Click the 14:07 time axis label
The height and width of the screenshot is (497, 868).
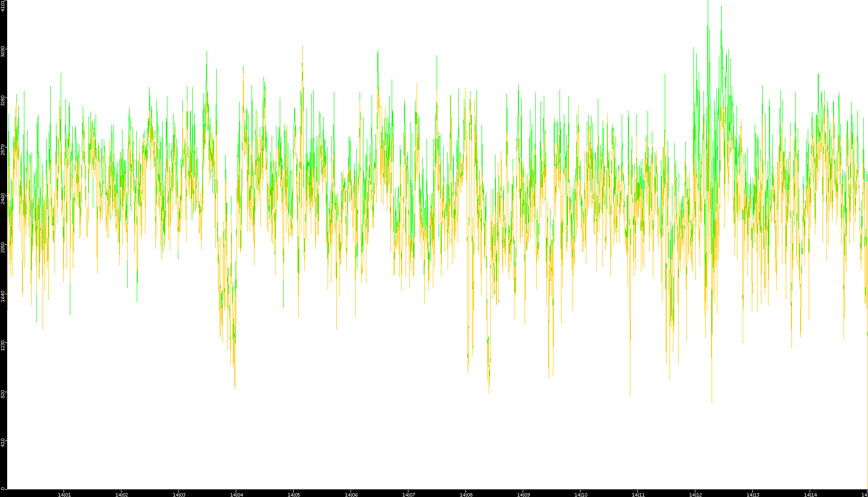[x=408, y=495]
